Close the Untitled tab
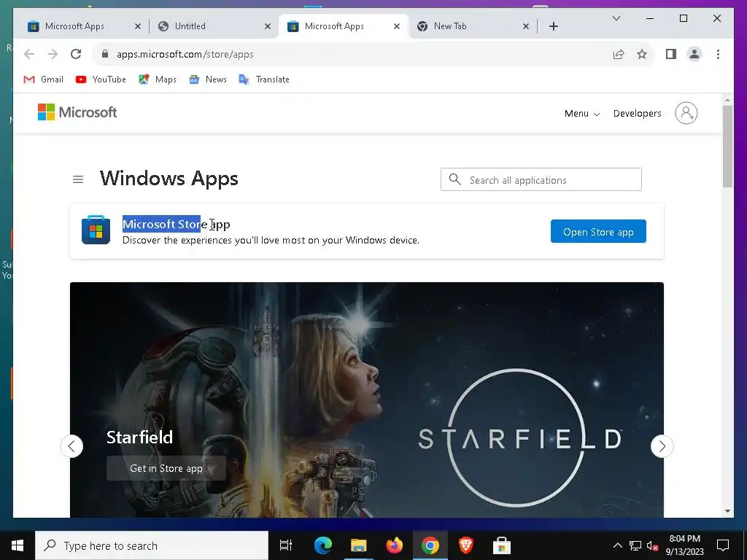The height and width of the screenshot is (560, 747). click(x=268, y=26)
